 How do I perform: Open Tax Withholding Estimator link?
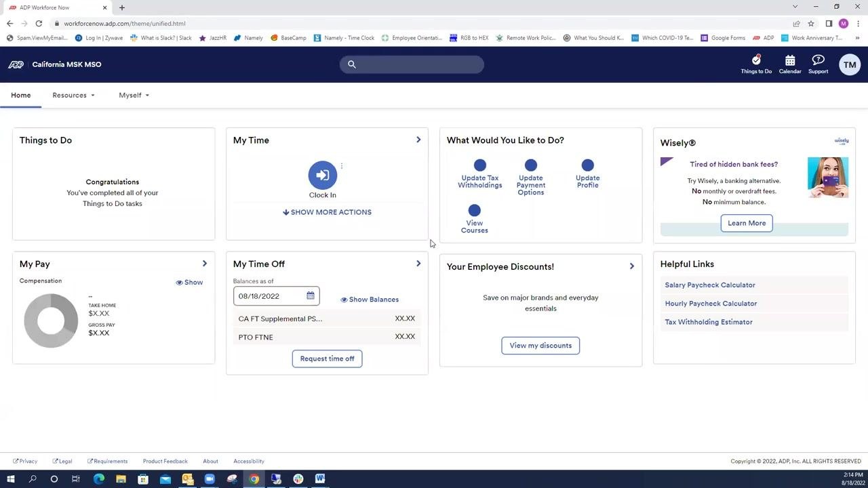(x=709, y=322)
